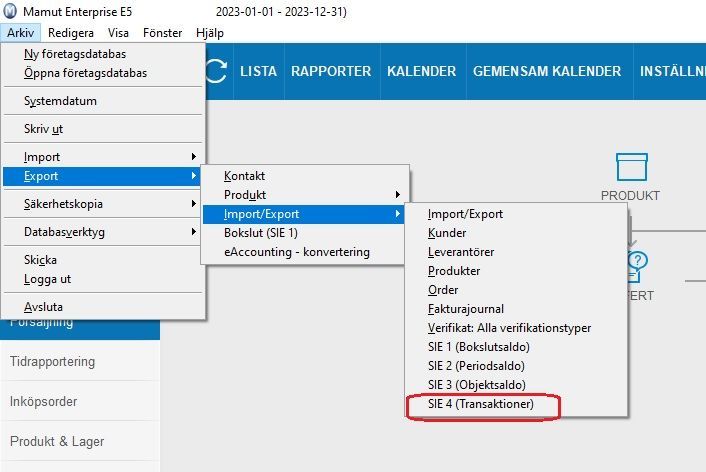Open Inköpsorder in the left sidebar
This screenshot has width=706, height=472.
point(80,401)
